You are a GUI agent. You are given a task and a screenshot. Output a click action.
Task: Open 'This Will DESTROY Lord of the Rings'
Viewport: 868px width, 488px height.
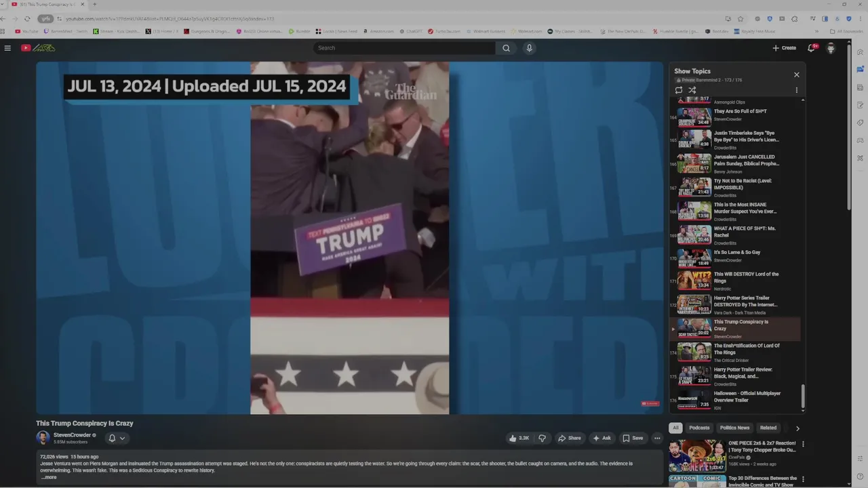(735, 281)
